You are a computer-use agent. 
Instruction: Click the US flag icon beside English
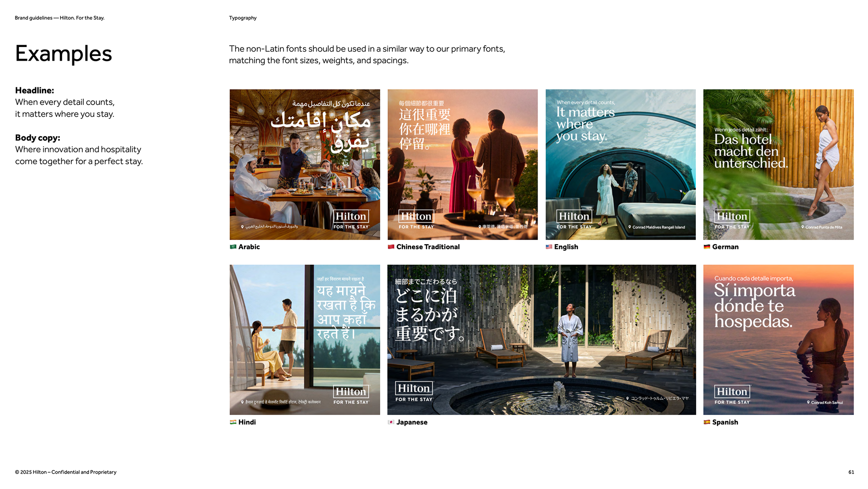(549, 247)
